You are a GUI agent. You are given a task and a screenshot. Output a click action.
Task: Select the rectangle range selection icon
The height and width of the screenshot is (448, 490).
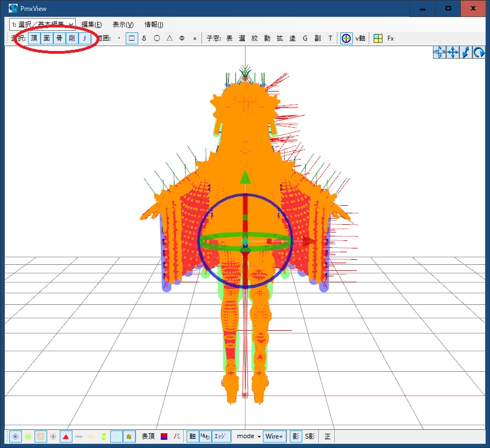click(132, 38)
